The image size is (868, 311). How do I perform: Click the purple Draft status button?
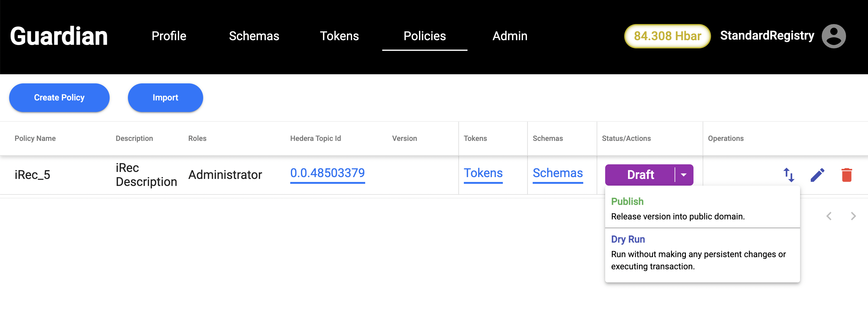pos(640,175)
